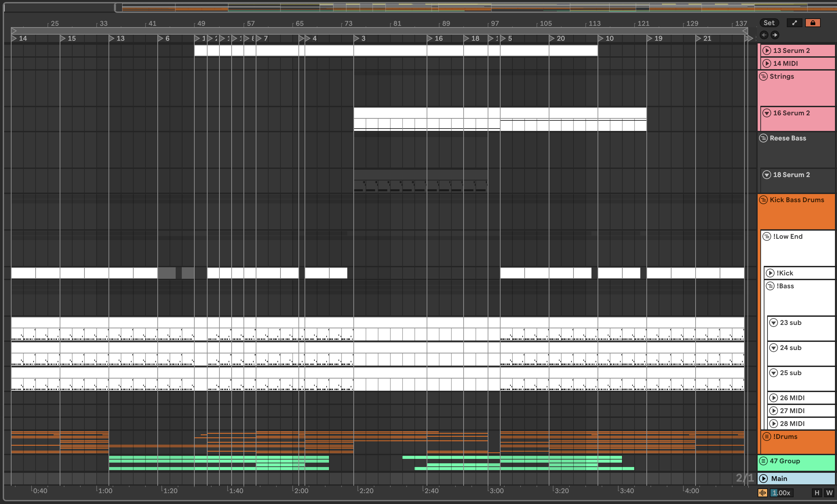Collapse the !Low End group
The height and width of the screenshot is (504, 837).
(x=767, y=237)
